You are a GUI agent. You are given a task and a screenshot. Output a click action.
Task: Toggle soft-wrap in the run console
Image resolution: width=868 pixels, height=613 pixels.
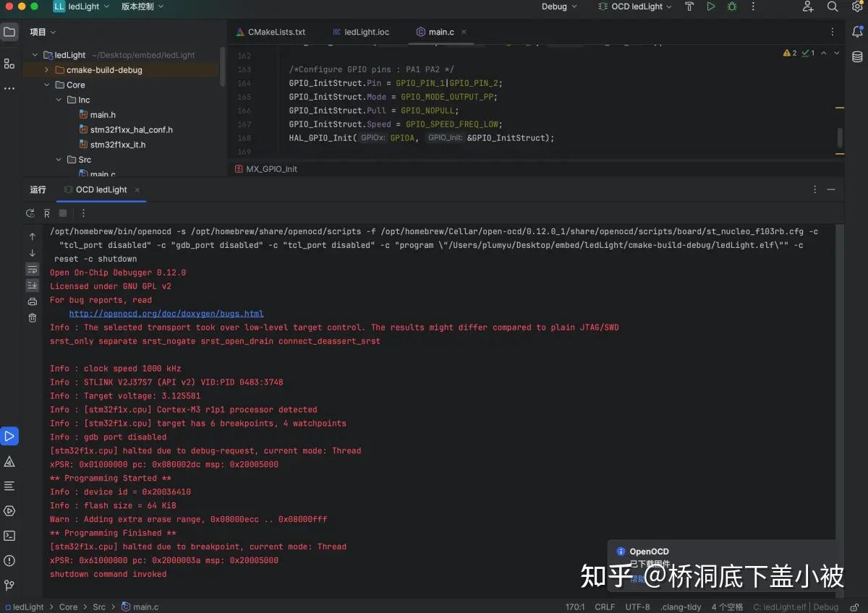[32, 269]
